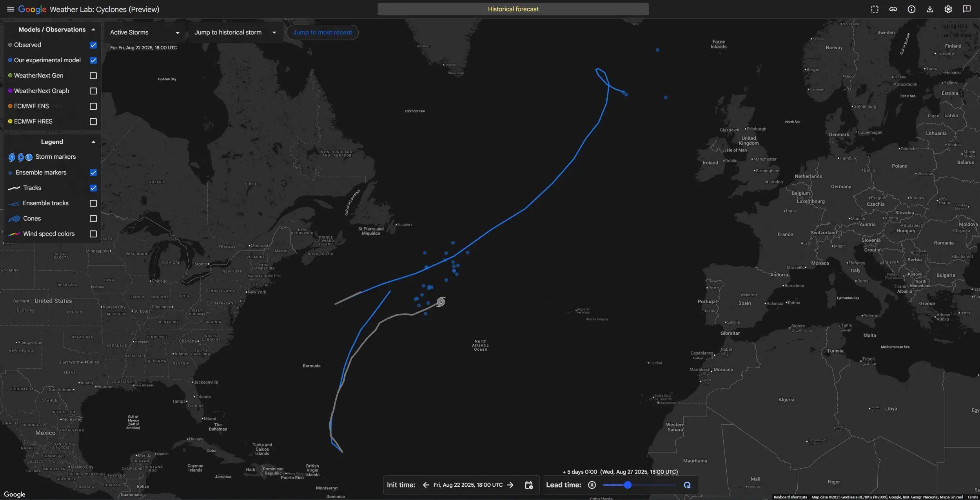Click 'For Fri, Aug 22 2025, 18:00 UTC' text
This screenshot has width=980, height=500.
(x=143, y=48)
